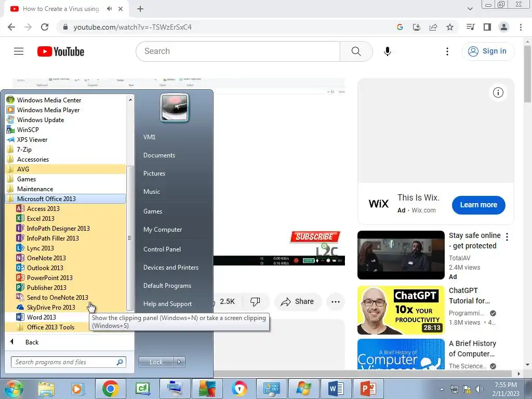Open the TotalAV ad video thumbnail
The width and height of the screenshot is (532, 399).
tap(401, 255)
